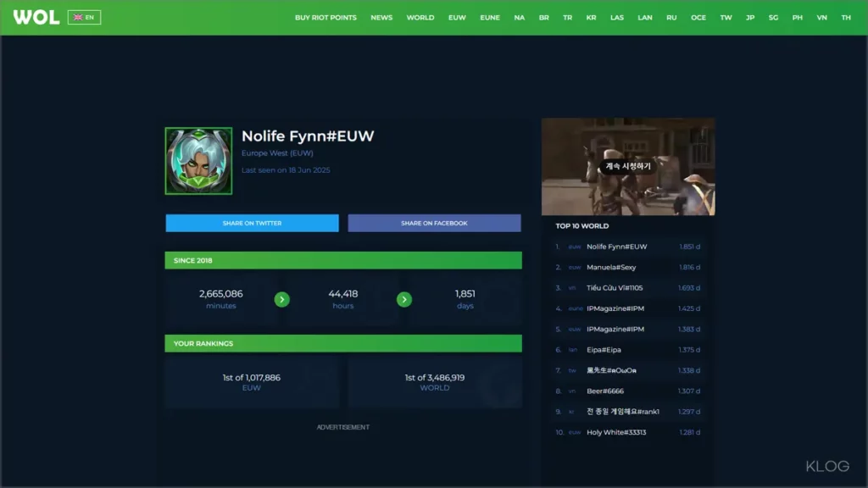The image size is (868, 488).
Task: Open Nolife Fynn#EUW in Top 10
Action: [x=616, y=247]
